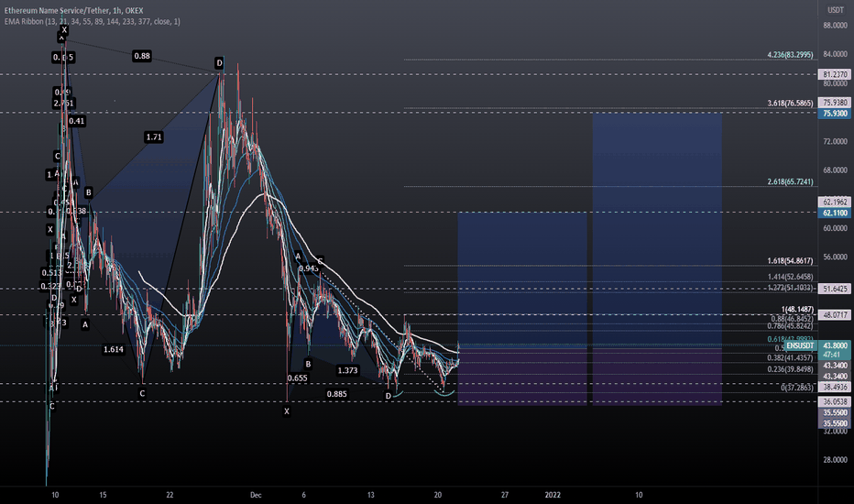
Task: Open the EMA Ribbon indicator legend
Action: coord(93,21)
